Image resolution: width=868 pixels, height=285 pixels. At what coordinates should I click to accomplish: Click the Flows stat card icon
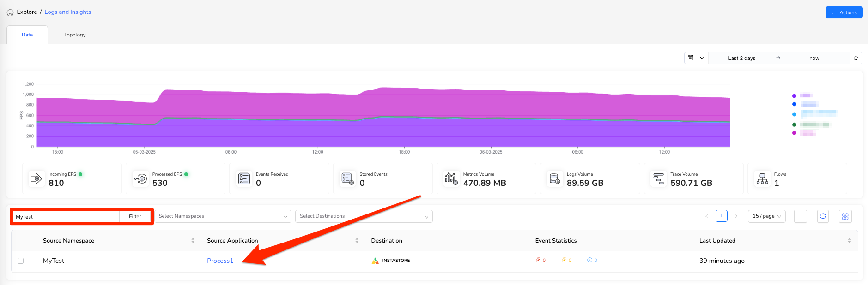tap(762, 178)
